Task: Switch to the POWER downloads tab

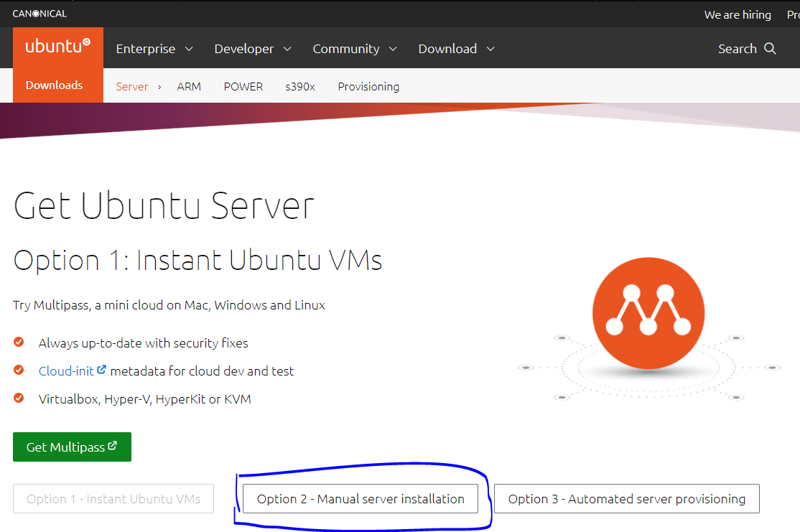Action: 243,87
